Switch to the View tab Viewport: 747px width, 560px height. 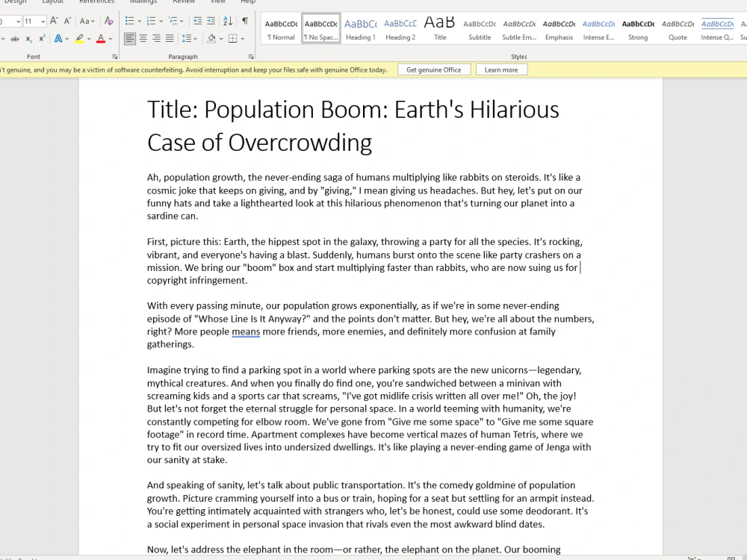tap(217, 1)
